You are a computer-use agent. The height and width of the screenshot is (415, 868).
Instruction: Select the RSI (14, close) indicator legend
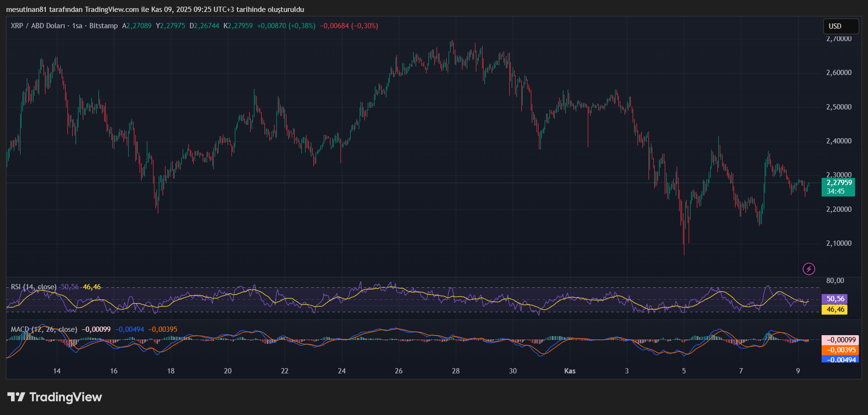click(33, 287)
